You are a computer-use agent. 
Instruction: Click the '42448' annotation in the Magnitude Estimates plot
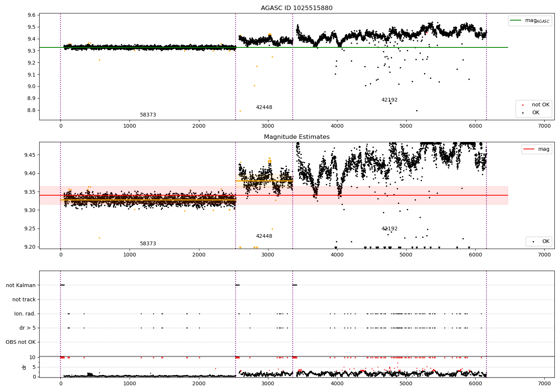coord(264,236)
